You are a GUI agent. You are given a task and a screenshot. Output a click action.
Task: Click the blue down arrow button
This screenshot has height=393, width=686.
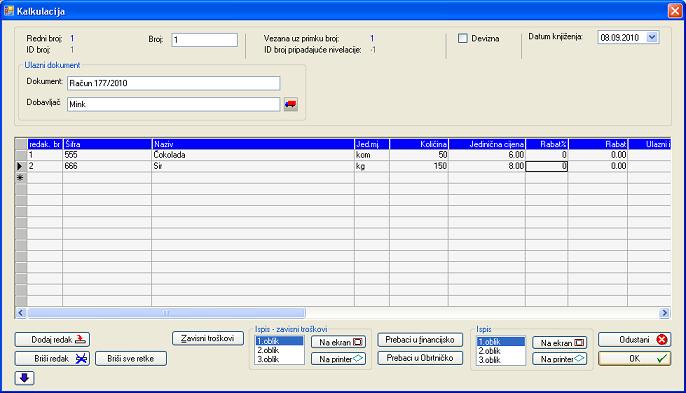coord(24,378)
